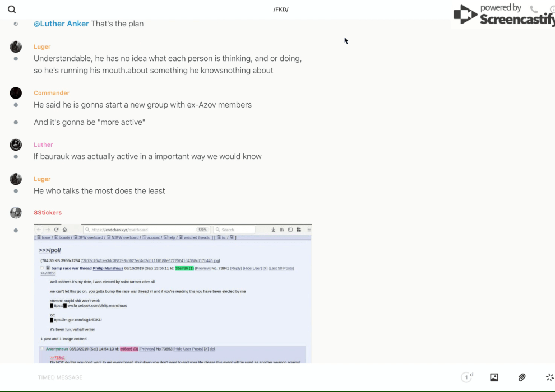The image size is (555, 392).
Task: Click the send picture icon
Action: click(x=494, y=377)
